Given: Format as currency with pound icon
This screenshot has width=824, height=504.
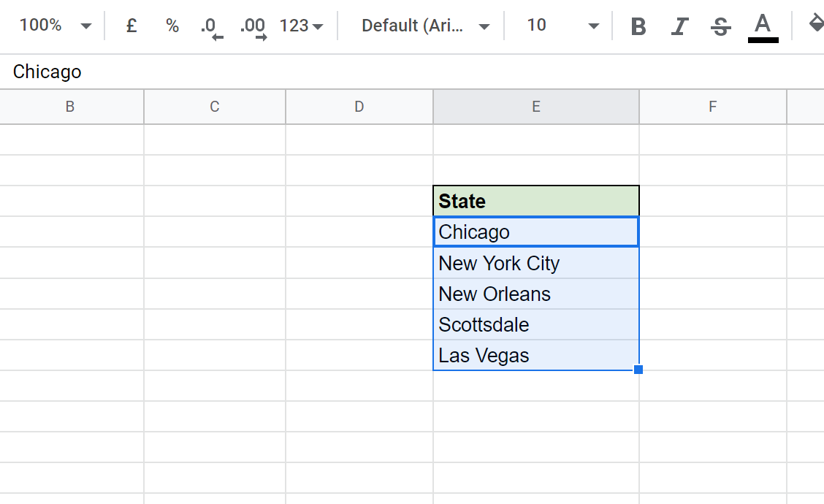Looking at the screenshot, I should click(x=131, y=26).
